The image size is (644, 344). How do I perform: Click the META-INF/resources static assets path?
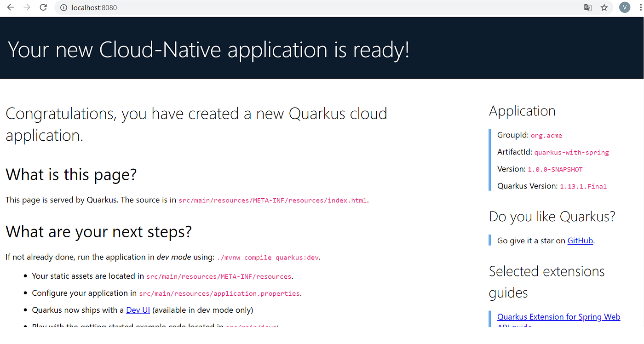coord(219,277)
